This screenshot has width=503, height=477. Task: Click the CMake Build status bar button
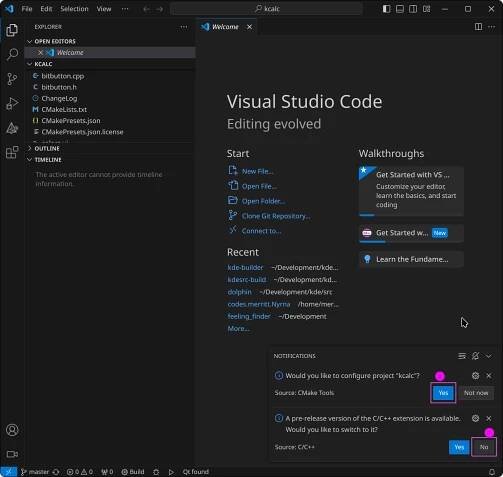click(133, 472)
